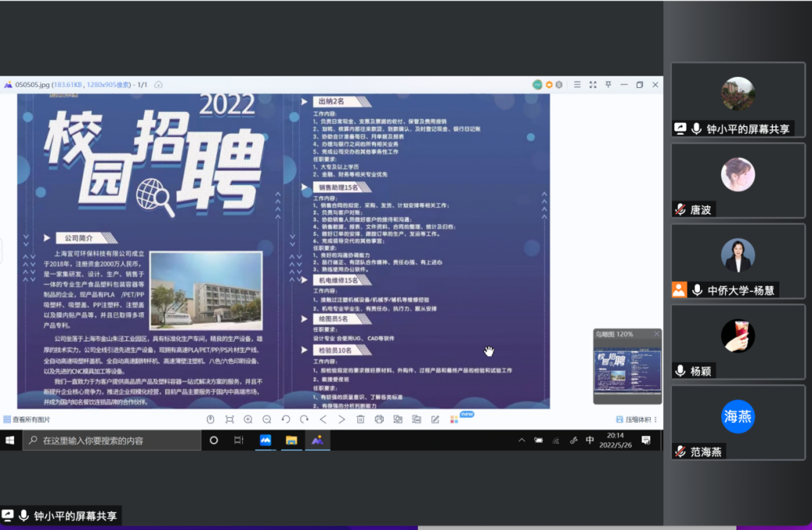812x530 pixels.
Task: Click the zoom out magnifier icon
Action: tap(266, 419)
